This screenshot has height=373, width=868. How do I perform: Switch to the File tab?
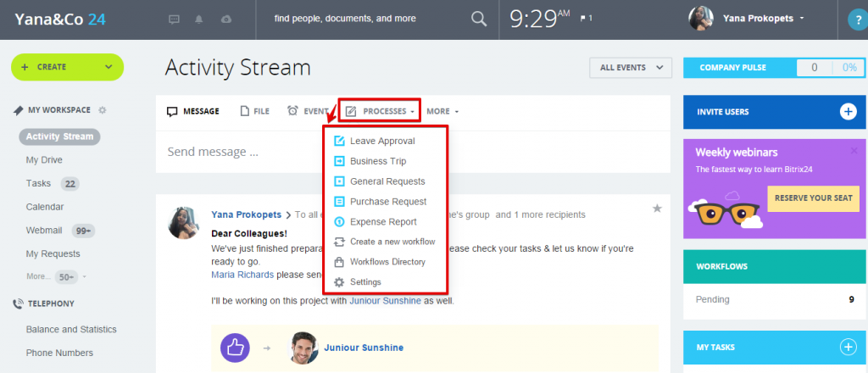tap(254, 111)
